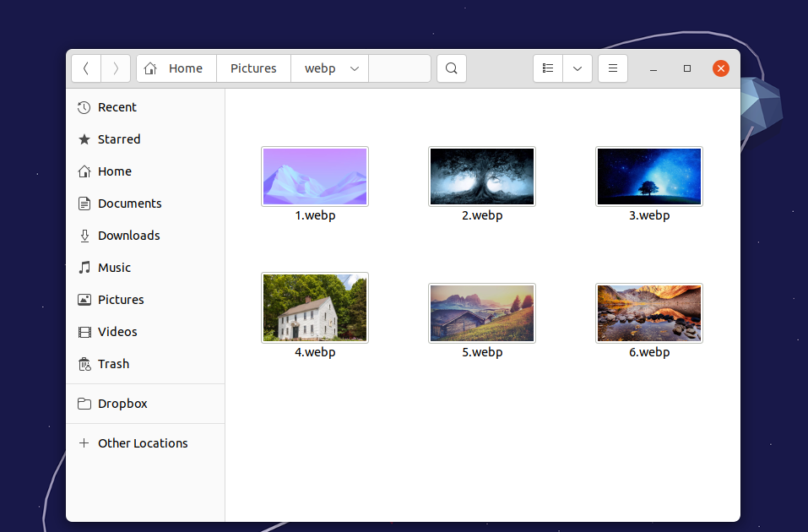This screenshot has height=532, width=808.
Task: Go back with the left arrow button
Action: [x=86, y=68]
